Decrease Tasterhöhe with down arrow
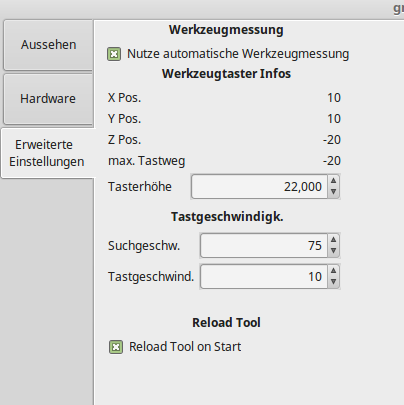This screenshot has height=405, width=404. pyautogui.click(x=333, y=192)
